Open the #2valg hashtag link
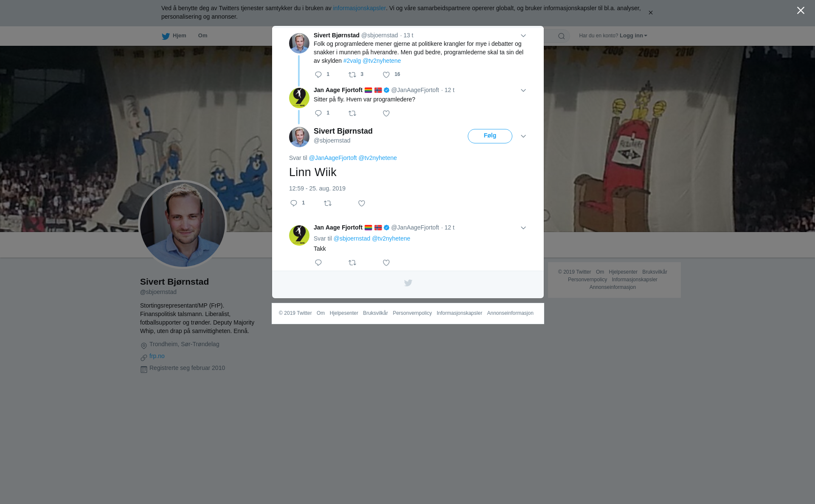Image resolution: width=815 pixels, height=504 pixels. 352,61
